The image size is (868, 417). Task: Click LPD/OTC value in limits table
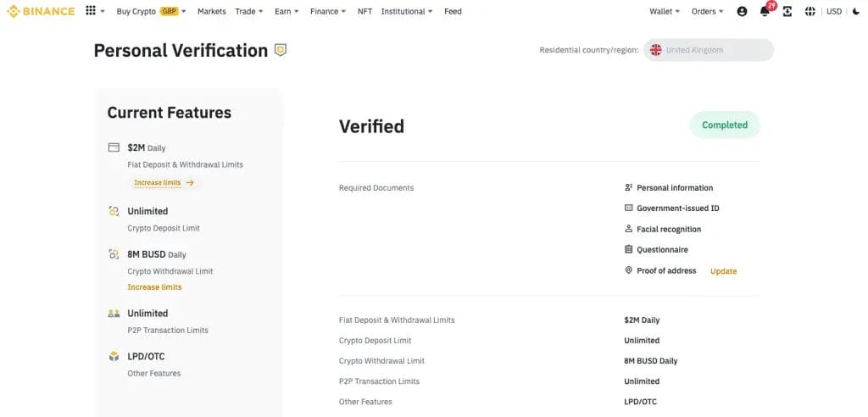641,402
